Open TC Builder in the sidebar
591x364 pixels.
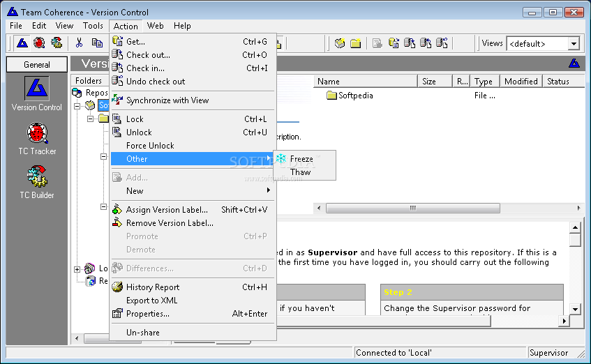(37, 183)
